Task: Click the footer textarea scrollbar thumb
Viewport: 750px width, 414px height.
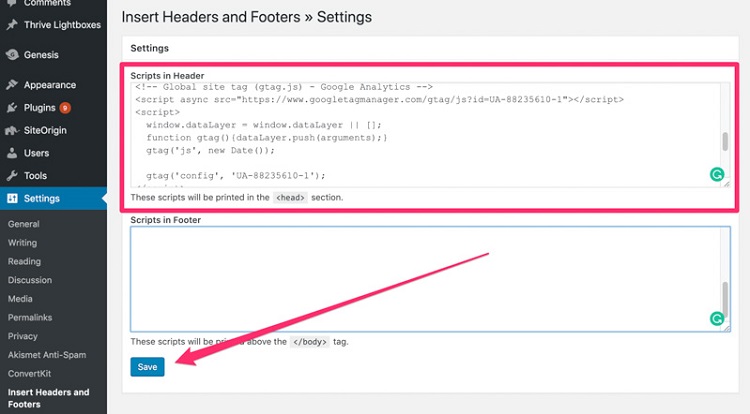Action: point(725,299)
